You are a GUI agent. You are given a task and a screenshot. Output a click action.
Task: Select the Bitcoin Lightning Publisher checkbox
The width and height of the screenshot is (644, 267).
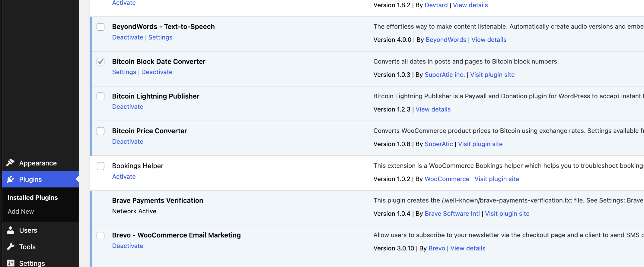click(100, 96)
